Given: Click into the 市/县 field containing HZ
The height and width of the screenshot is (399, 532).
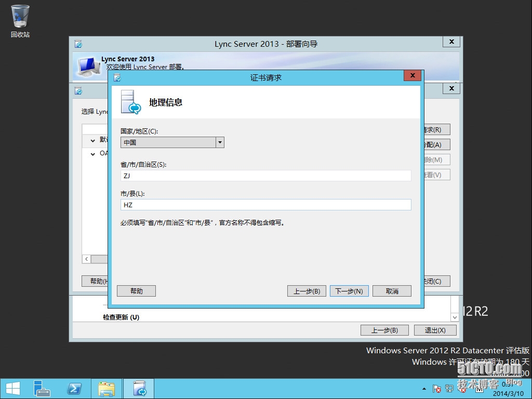Looking at the screenshot, I should (x=265, y=205).
